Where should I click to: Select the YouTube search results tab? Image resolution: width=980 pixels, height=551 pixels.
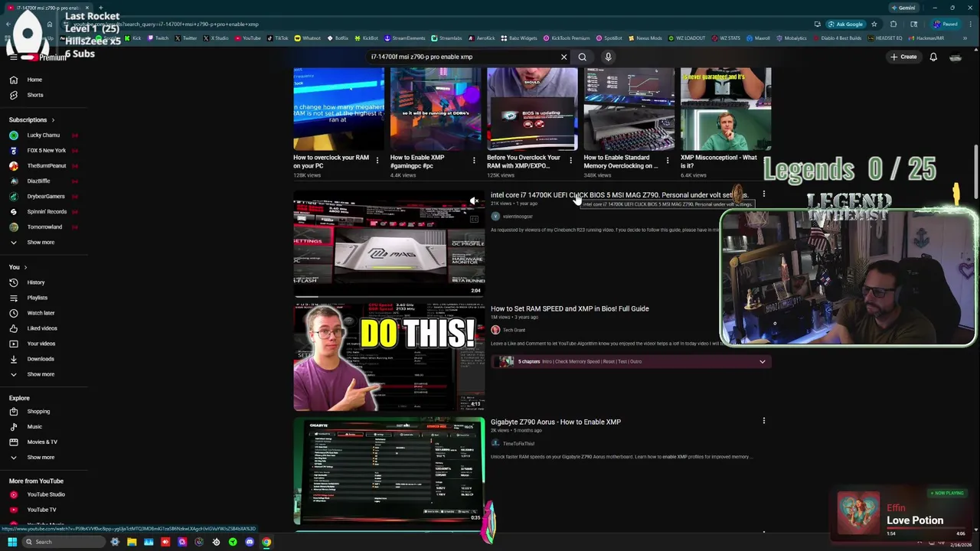click(x=47, y=8)
